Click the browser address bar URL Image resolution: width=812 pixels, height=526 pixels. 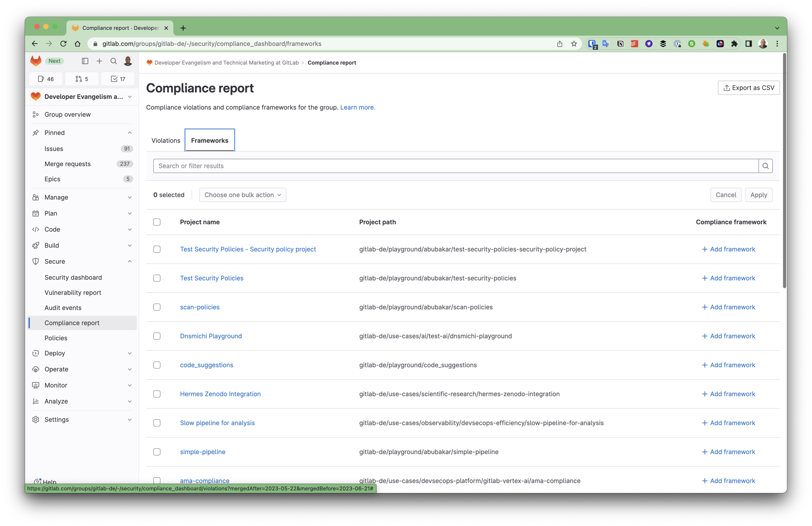[212, 44]
